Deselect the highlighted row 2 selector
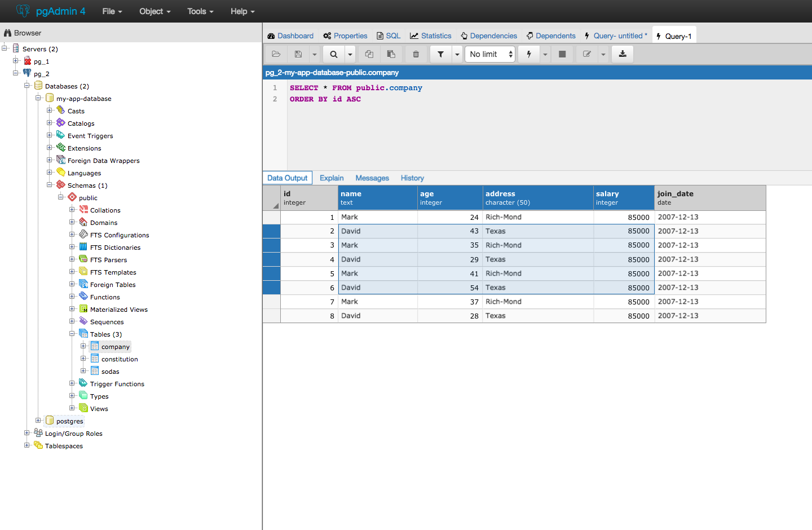The image size is (812, 530). [271, 231]
